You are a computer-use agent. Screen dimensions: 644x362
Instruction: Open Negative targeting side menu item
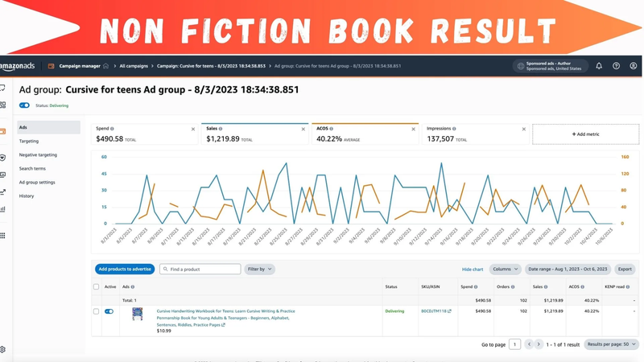click(x=38, y=154)
